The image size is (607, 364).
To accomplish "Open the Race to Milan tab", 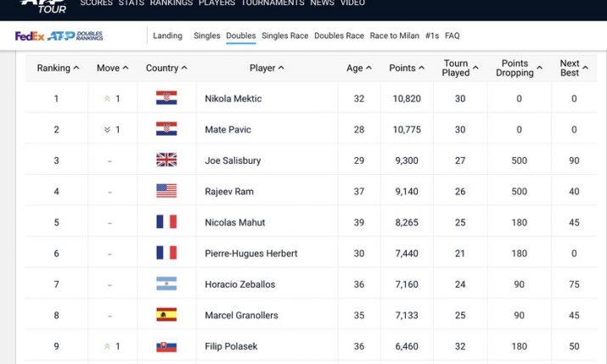I will 395,36.
